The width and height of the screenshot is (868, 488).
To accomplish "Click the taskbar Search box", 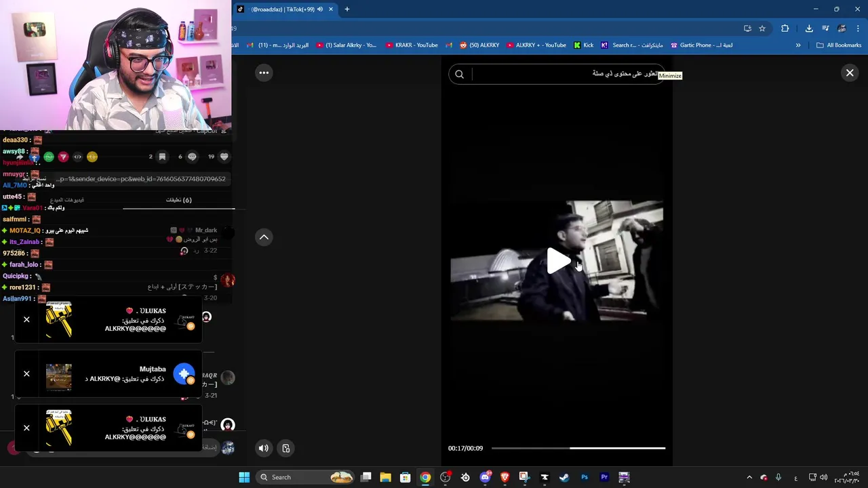I will [x=307, y=477].
